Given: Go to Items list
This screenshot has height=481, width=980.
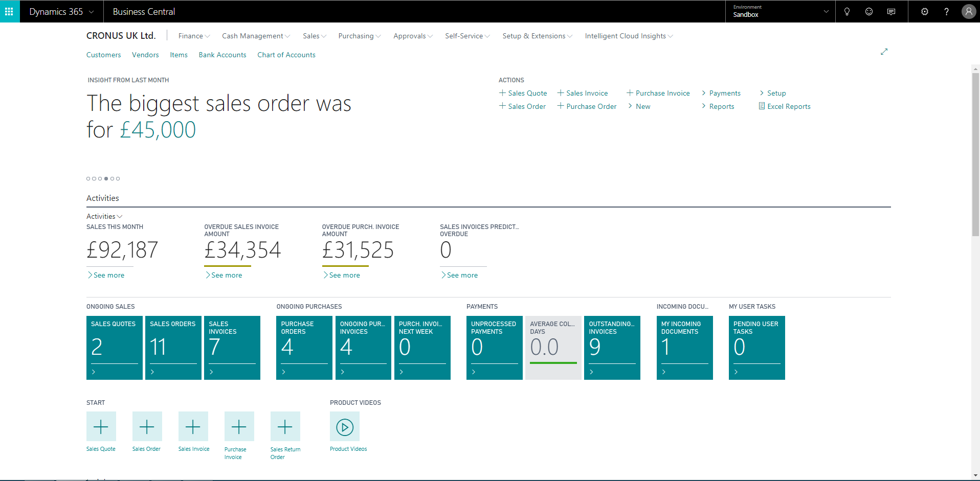Looking at the screenshot, I should [179, 55].
